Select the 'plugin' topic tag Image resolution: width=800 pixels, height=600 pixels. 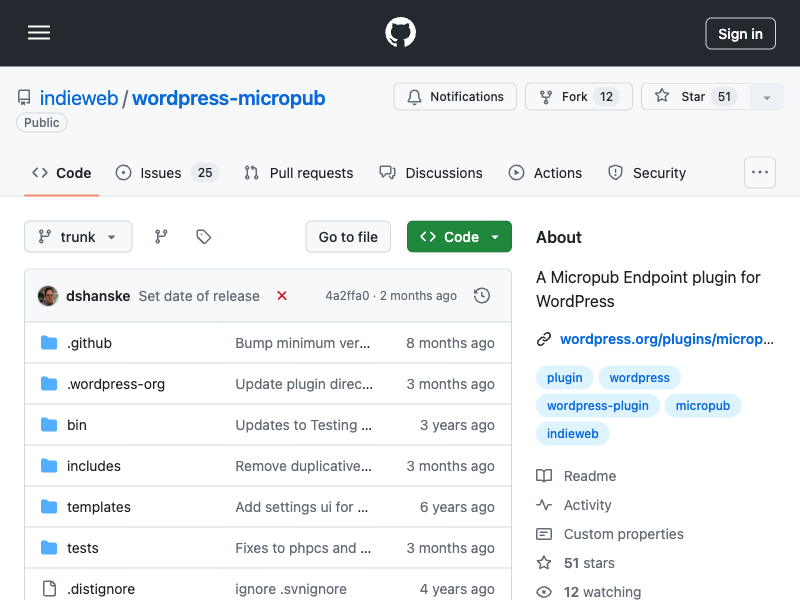click(x=564, y=378)
